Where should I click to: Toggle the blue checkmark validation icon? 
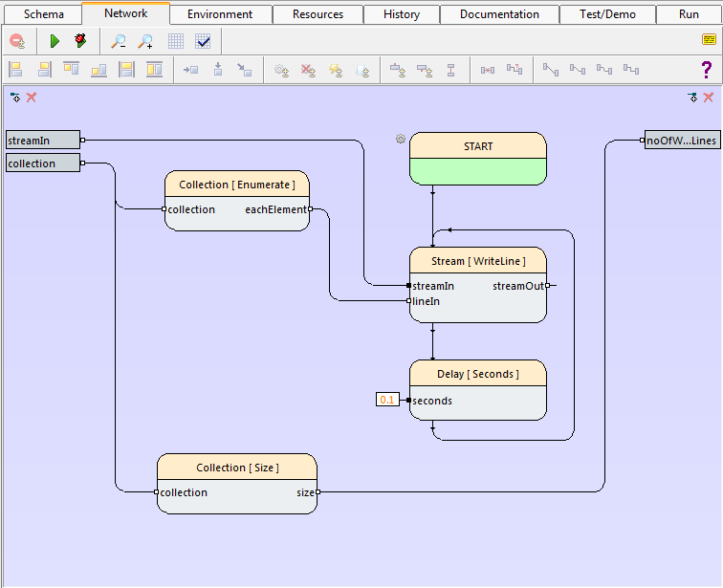(203, 41)
